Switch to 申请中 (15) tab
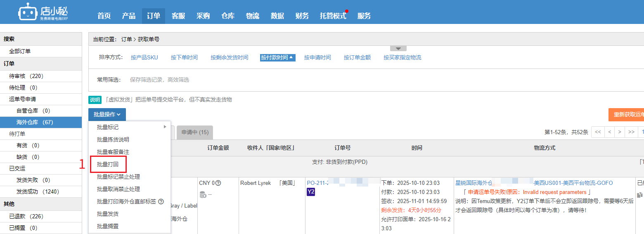This screenshot has width=644, height=234. pos(195,132)
